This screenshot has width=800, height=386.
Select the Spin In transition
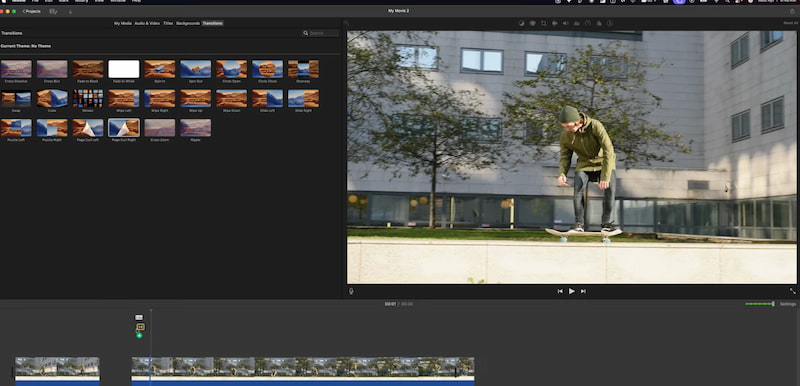coord(160,69)
